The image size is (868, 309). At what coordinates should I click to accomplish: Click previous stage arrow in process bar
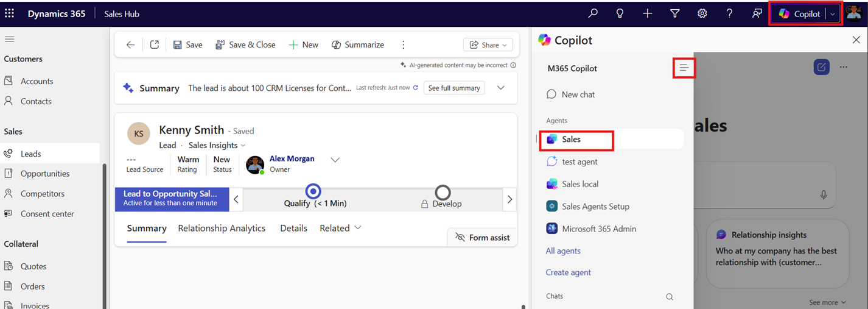click(x=236, y=199)
